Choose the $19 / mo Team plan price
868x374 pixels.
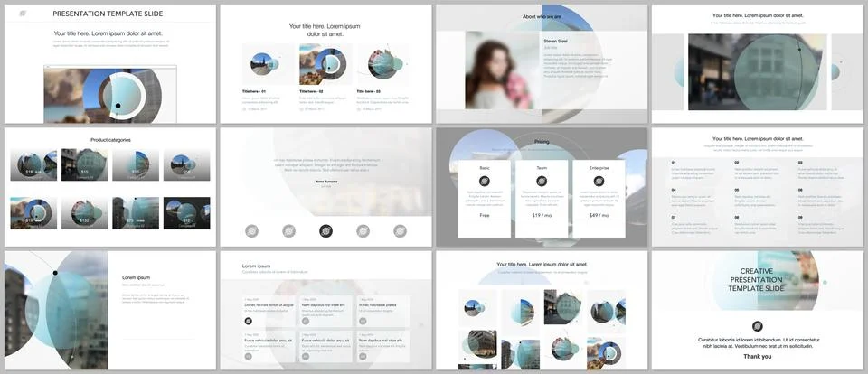point(542,215)
